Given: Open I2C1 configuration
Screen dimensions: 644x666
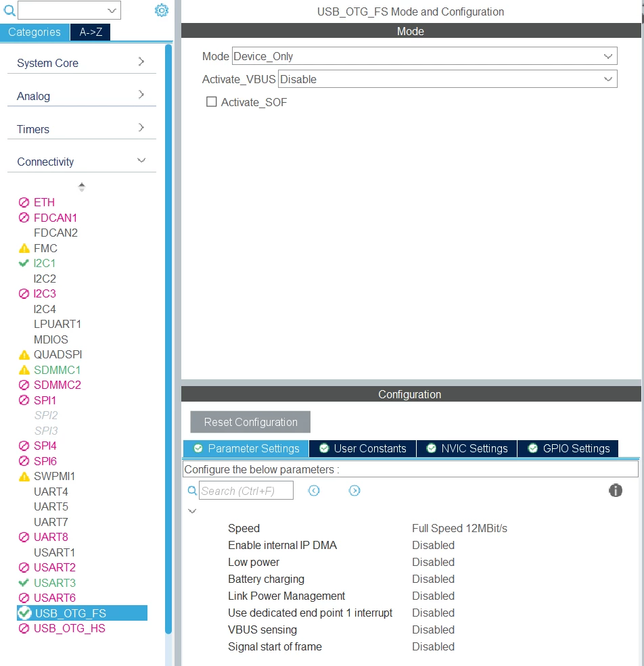Looking at the screenshot, I should 44,263.
